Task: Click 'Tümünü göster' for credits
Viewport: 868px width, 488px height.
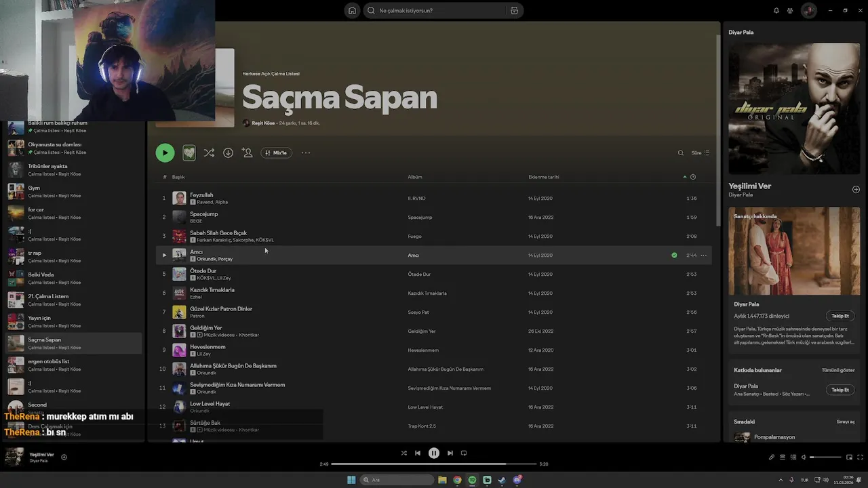Action: [838, 370]
